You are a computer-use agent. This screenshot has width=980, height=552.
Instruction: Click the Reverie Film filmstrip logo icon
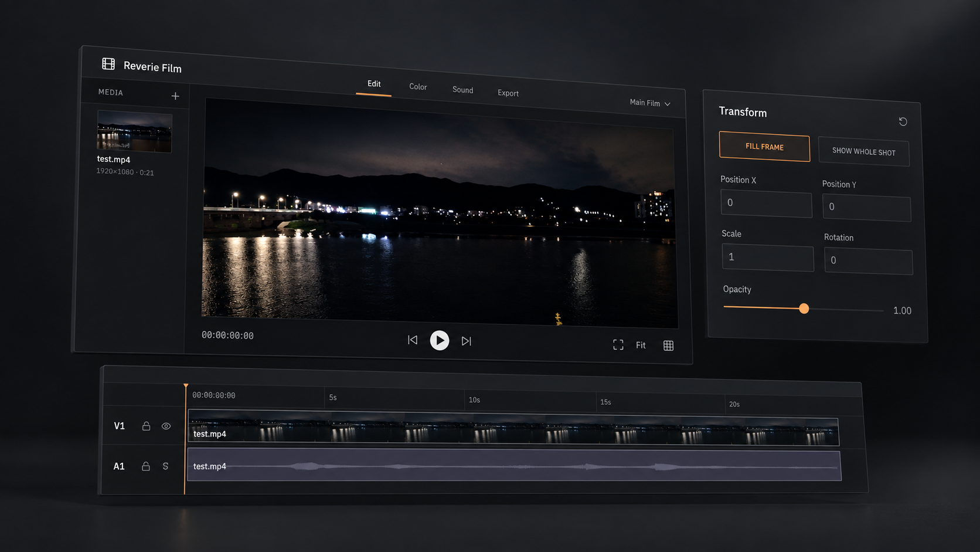pos(108,63)
